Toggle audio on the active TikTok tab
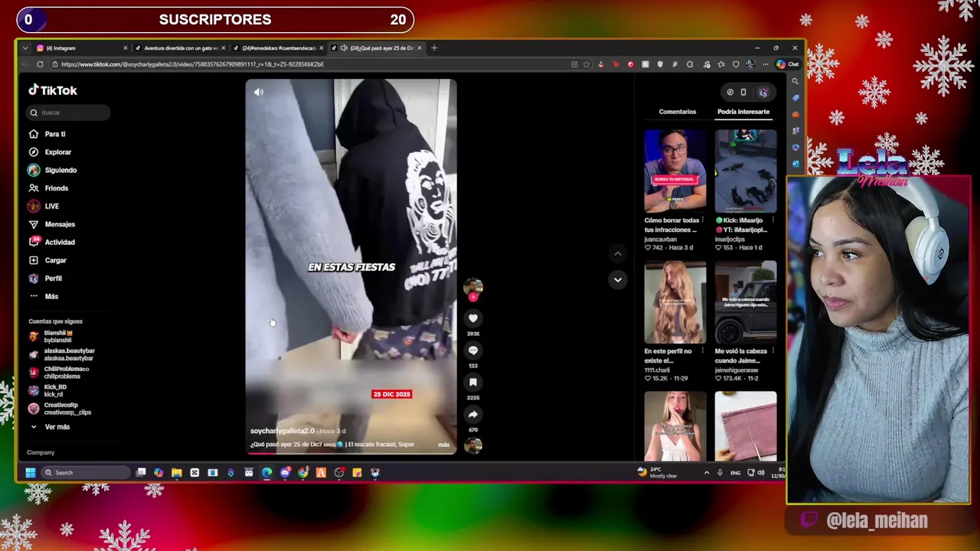Image resolution: width=980 pixels, height=551 pixels. click(x=345, y=48)
